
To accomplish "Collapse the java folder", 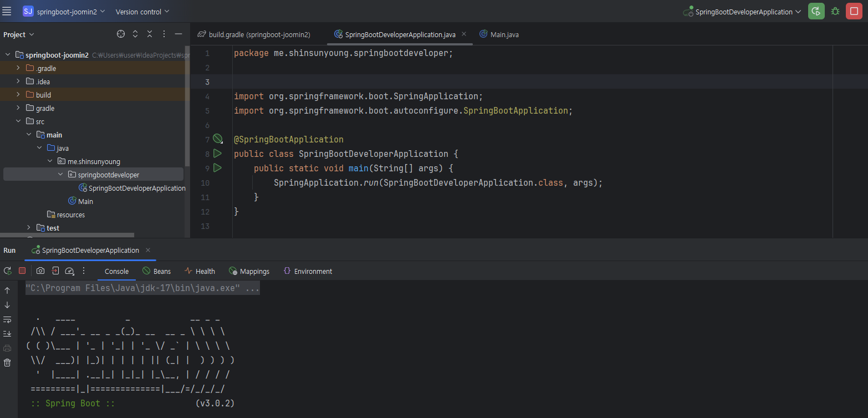I will point(39,148).
